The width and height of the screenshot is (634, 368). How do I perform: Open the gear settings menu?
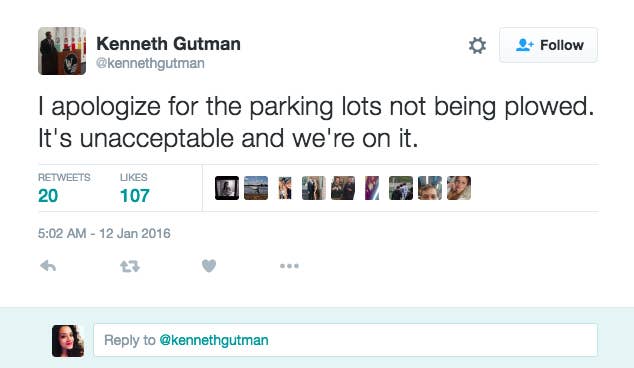pos(477,45)
